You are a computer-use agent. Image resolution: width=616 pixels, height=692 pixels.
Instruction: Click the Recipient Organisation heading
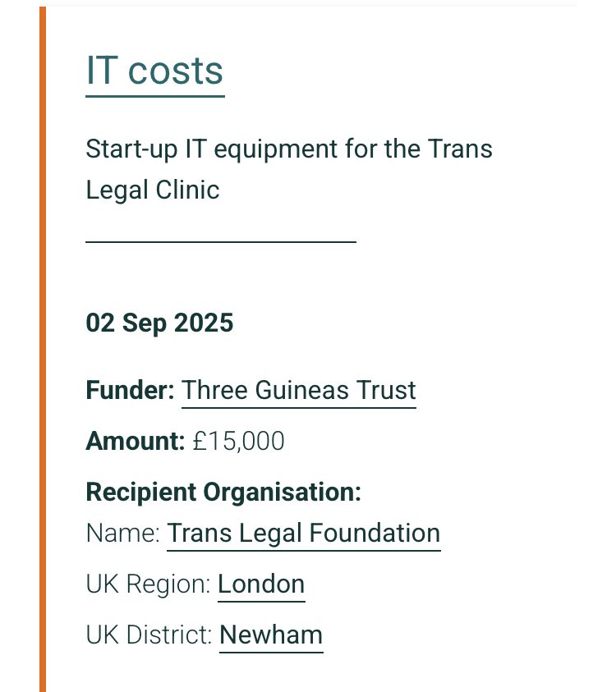(223, 493)
